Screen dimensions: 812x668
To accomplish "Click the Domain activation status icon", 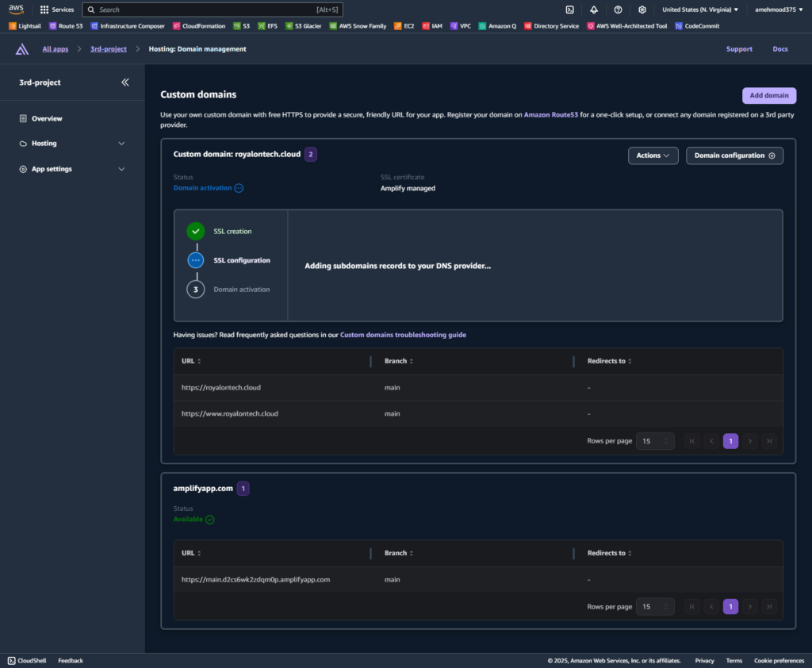I will [239, 188].
